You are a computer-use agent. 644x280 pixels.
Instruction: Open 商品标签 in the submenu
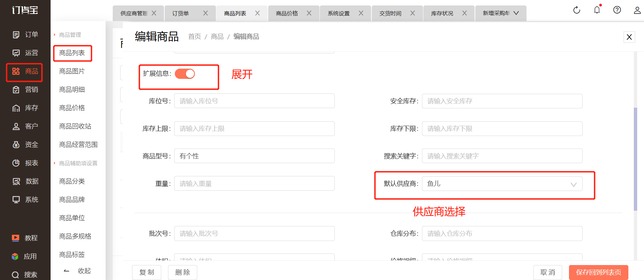coord(72,255)
